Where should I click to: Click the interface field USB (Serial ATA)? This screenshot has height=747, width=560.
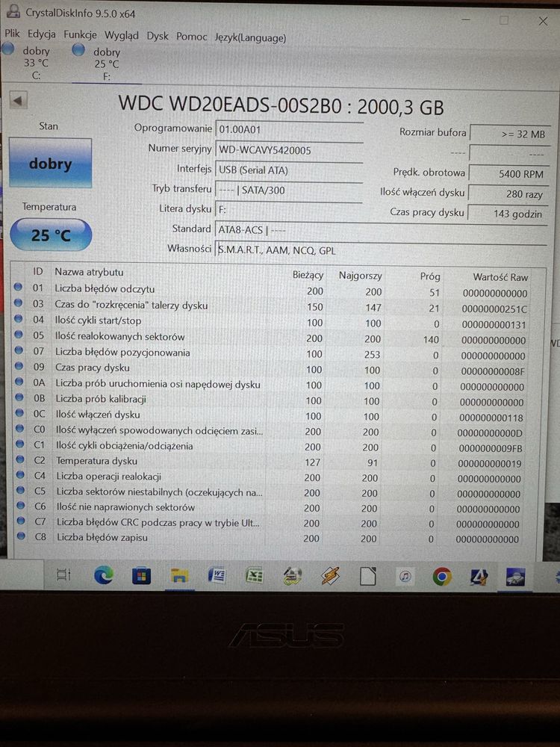click(289, 170)
